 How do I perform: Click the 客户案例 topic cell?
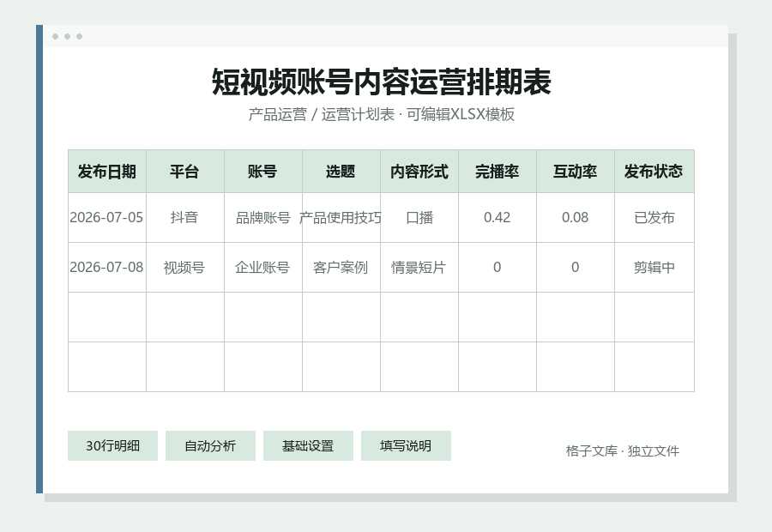341,268
